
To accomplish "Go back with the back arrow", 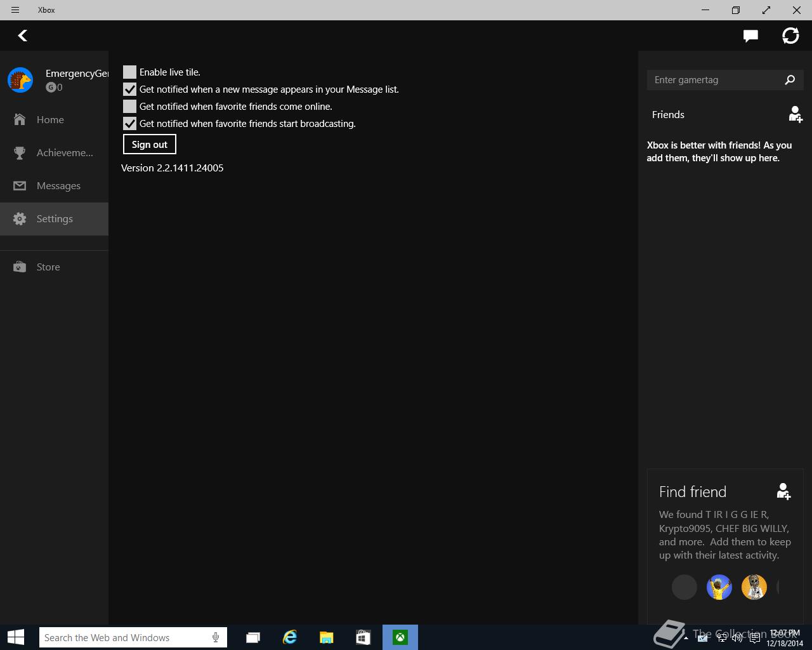I will click(x=23, y=36).
